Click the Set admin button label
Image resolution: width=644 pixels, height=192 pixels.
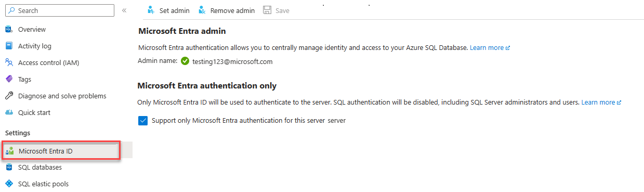174,10
